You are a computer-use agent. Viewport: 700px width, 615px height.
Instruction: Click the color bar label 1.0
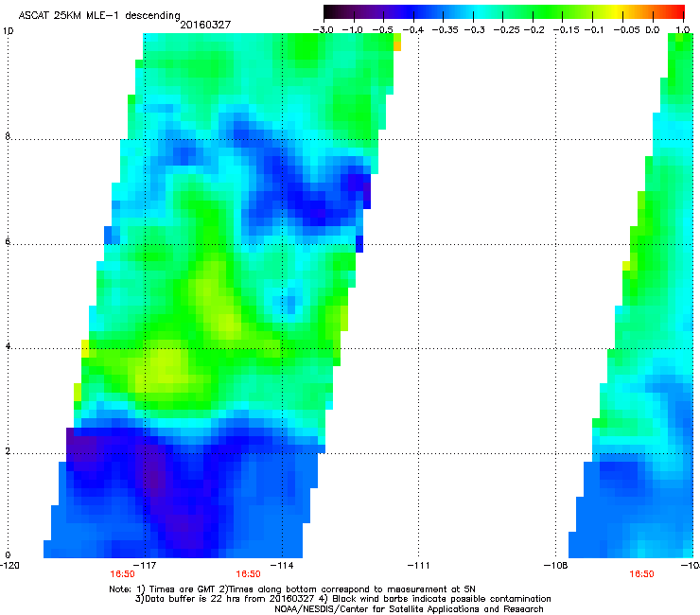(683, 30)
